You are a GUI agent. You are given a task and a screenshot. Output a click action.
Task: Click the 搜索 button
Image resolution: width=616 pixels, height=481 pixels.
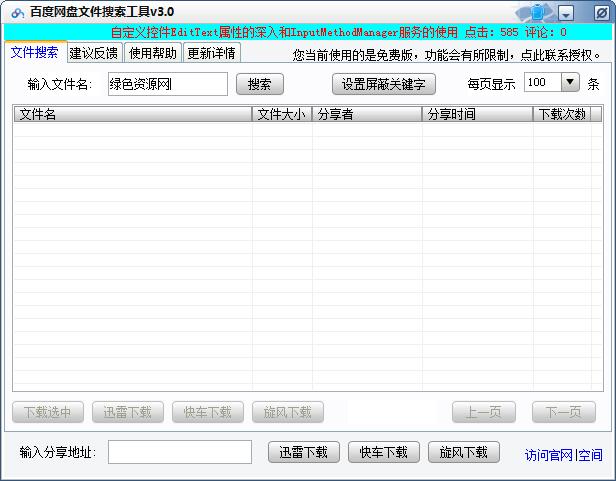pyautogui.click(x=260, y=84)
